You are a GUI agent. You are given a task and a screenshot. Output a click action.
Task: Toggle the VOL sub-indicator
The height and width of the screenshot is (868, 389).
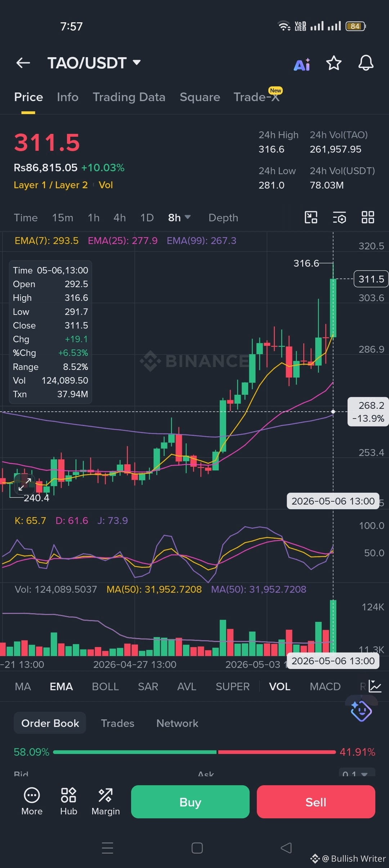[x=280, y=686]
